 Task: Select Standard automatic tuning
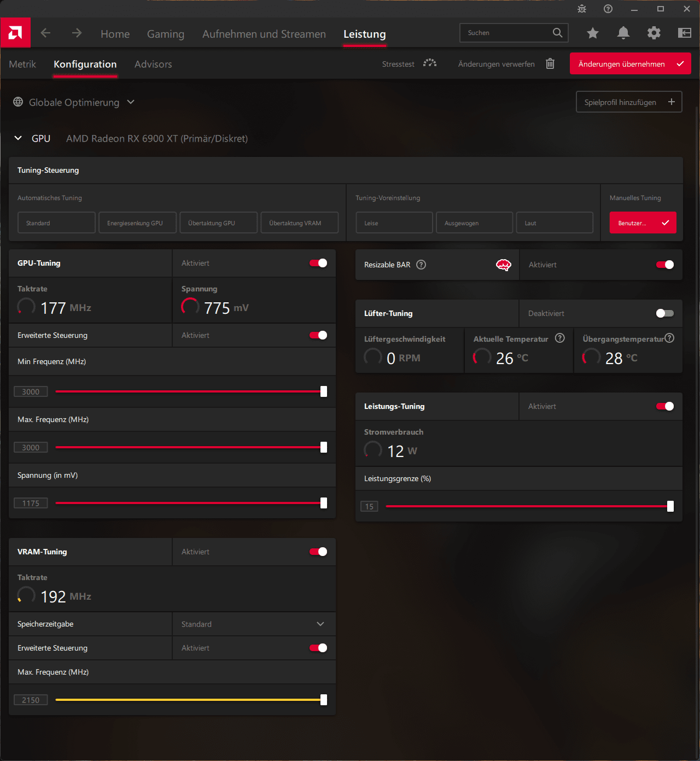56,223
